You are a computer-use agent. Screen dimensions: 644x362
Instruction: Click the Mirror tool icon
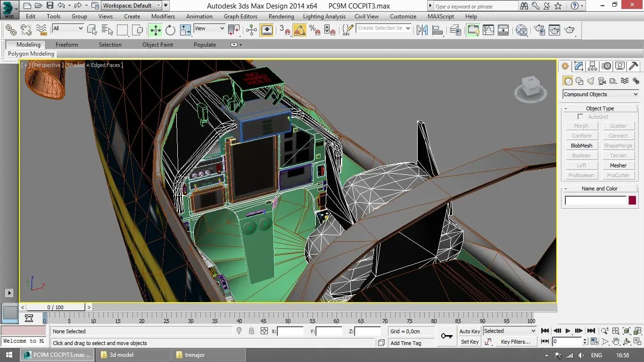coord(421,30)
